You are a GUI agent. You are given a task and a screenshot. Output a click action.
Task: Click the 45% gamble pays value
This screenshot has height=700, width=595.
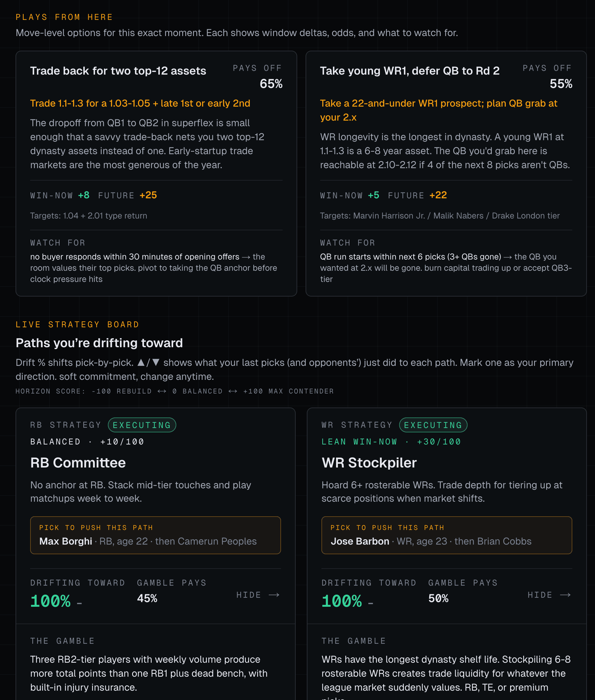click(147, 598)
